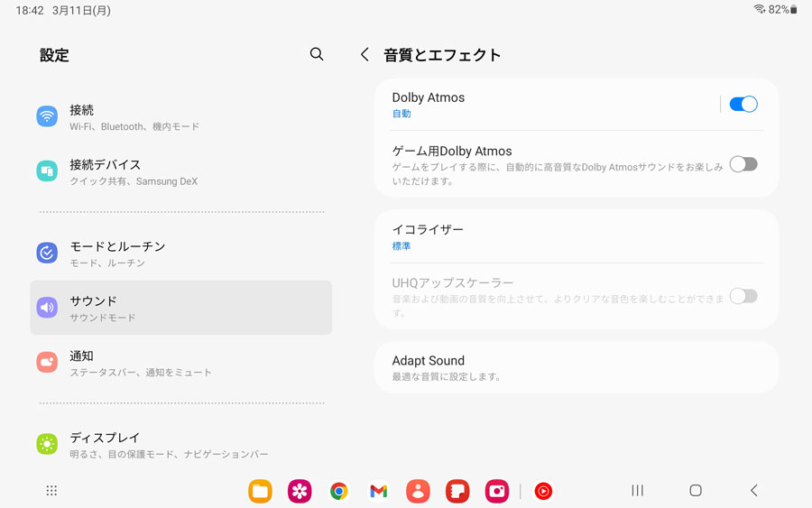The width and height of the screenshot is (812, 508).
Task: Launch the YouTube Music app icon
Action: (543, 491)
